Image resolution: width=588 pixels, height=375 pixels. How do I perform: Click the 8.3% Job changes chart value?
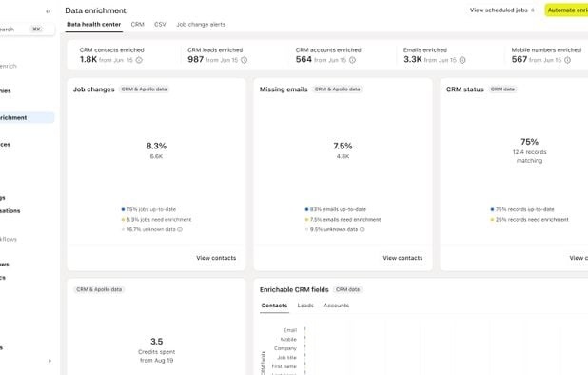(x=156, y=146)
